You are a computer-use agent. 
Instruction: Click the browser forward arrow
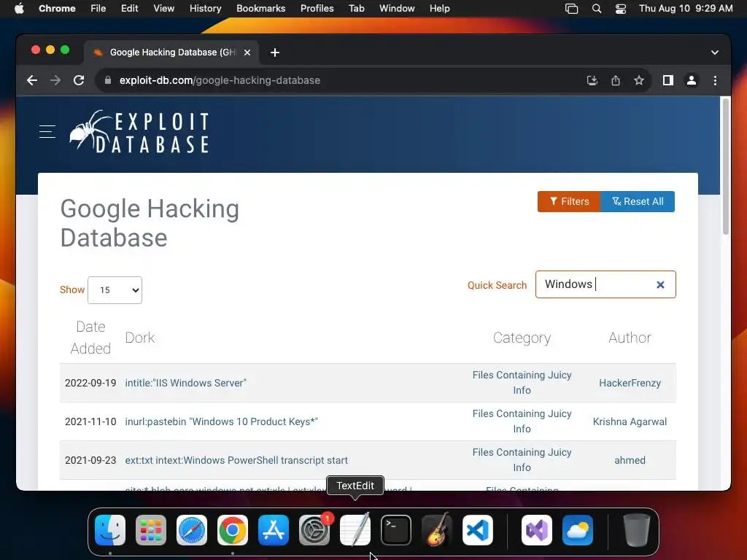click(55, 80)
